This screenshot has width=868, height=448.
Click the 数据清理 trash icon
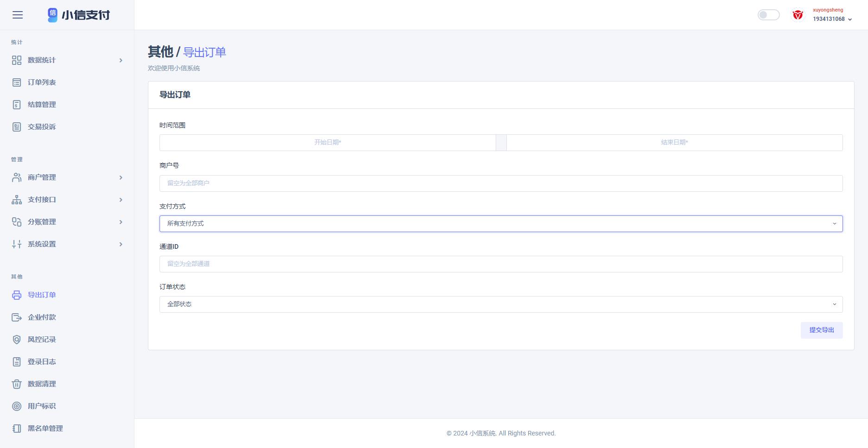(x=17, y=384)
